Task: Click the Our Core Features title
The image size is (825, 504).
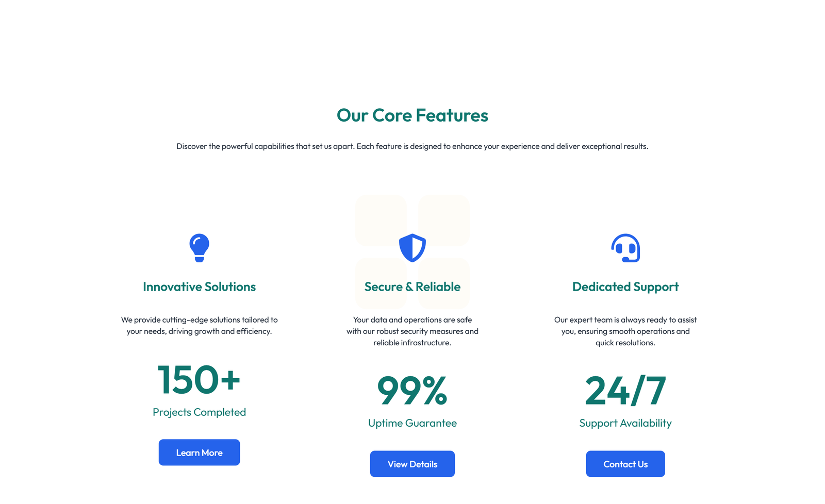Action: [412, 115]
